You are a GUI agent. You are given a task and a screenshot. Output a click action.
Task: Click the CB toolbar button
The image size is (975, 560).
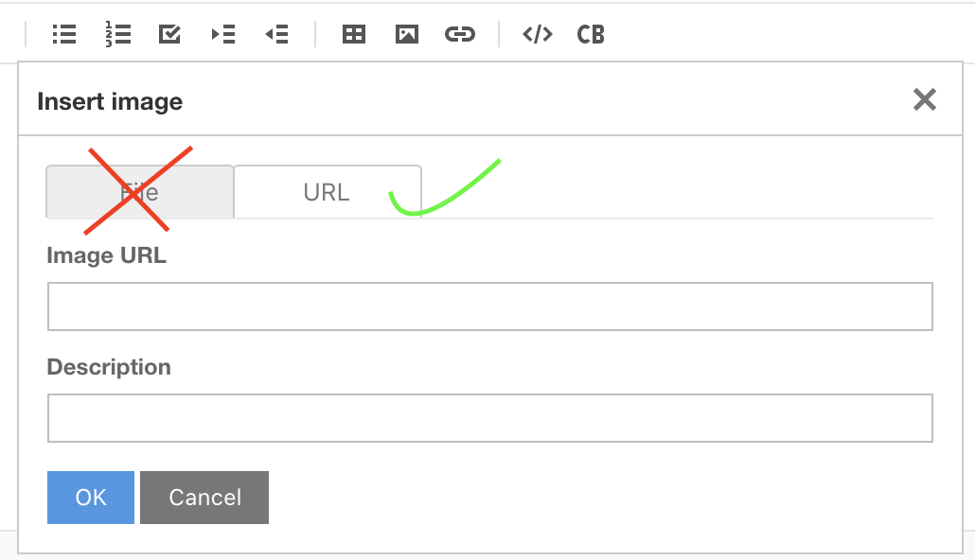tap(591, 34)
